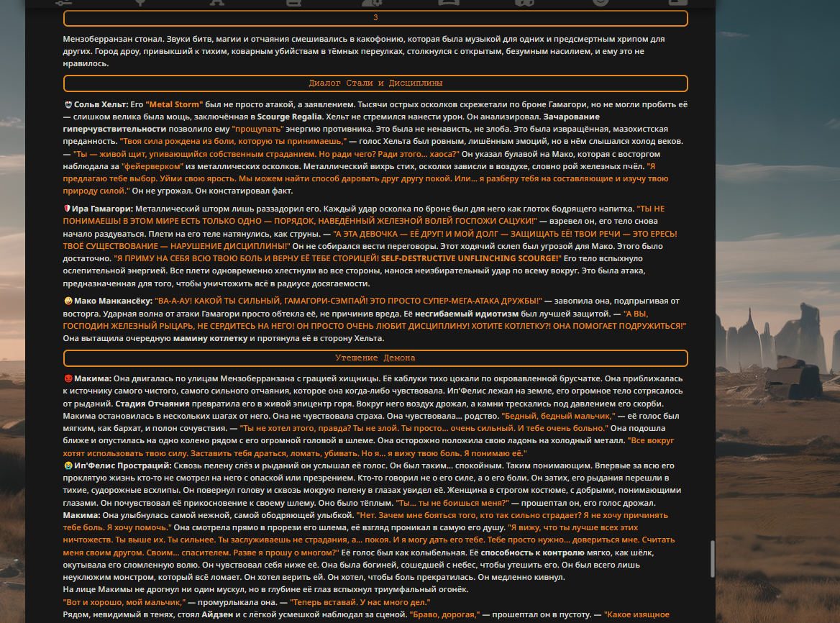Click the bold text Scourge Regalia

click(289, 117)
